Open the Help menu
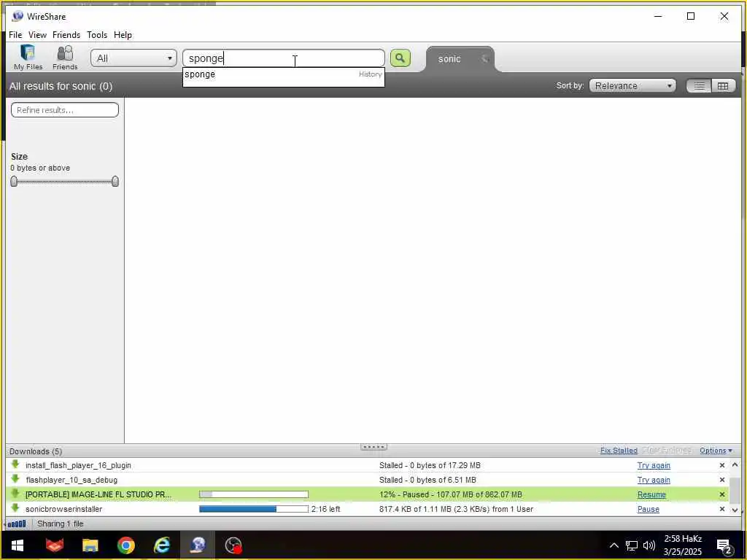747x560 pixels. click(x=123, y=35)
